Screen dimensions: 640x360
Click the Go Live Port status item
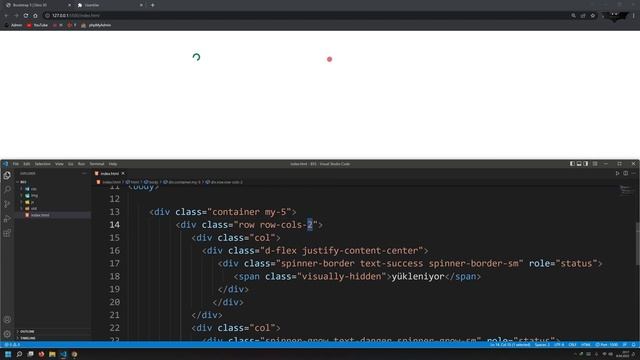tap(607, 345)
